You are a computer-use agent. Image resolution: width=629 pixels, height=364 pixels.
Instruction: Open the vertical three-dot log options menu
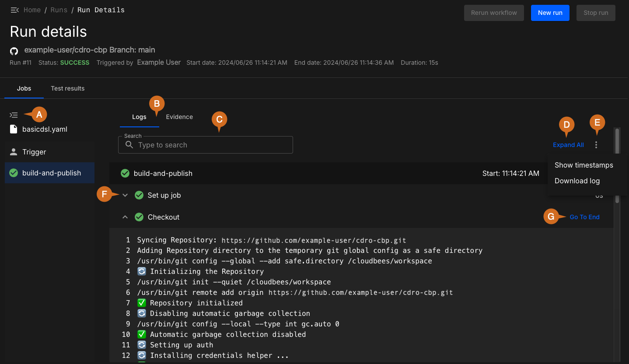pyautogui.click(x=596, y=145)
